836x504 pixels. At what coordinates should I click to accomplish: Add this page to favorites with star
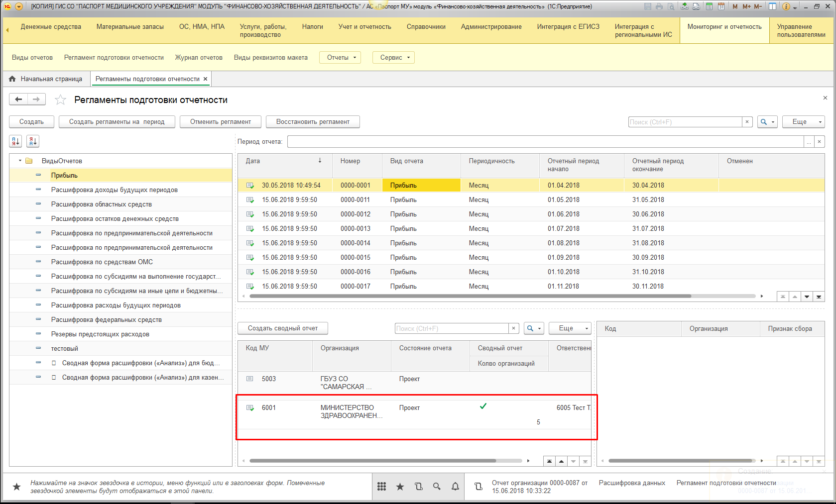60,100
